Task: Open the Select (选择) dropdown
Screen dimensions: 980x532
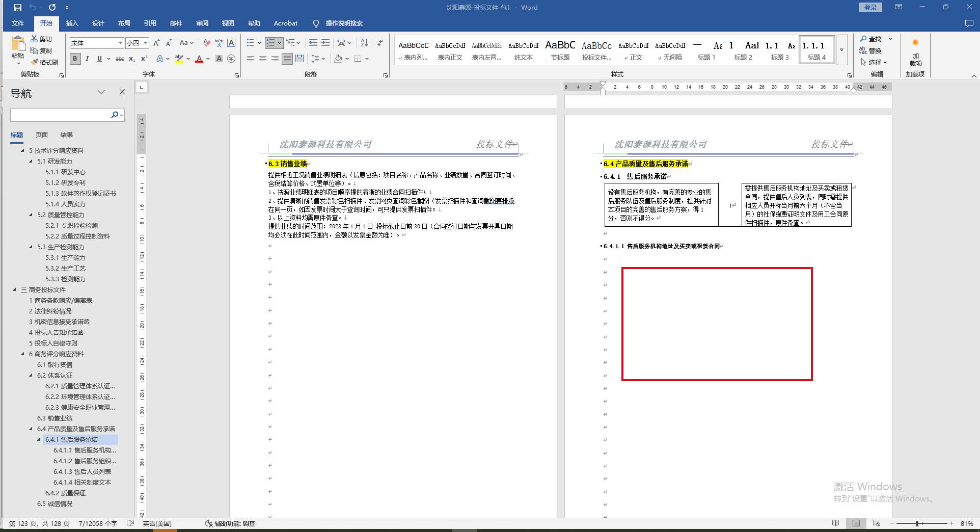Action: [874, 62]
